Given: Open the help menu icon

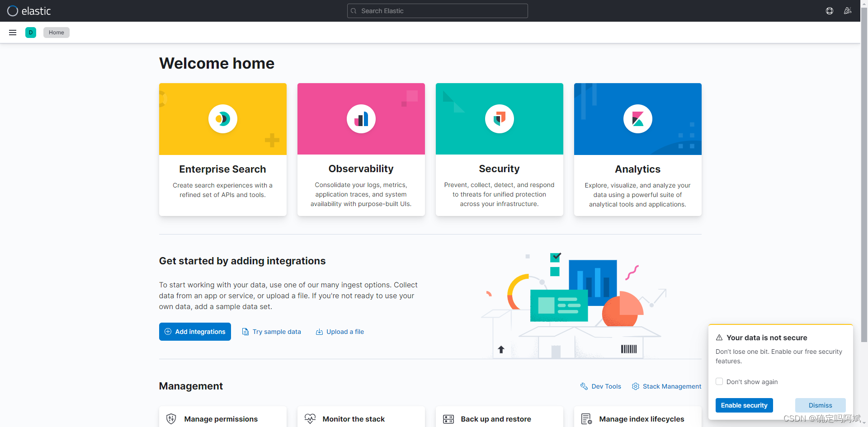Looking at the screenshot, I should (830, 11).
